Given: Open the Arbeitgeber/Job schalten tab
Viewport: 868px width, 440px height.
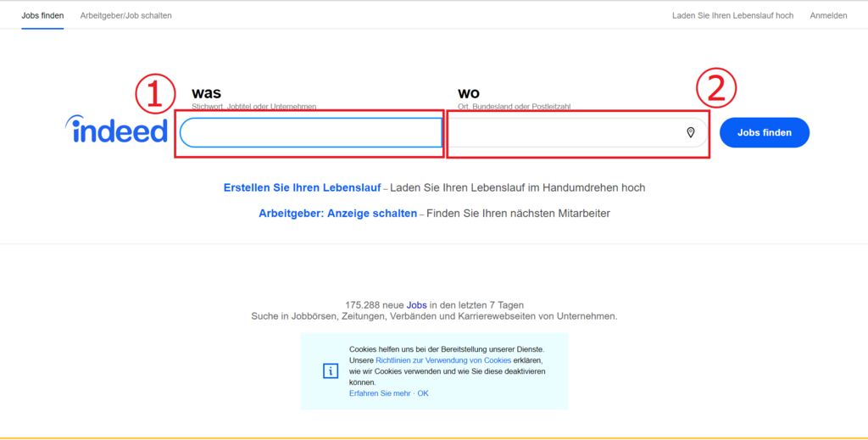Looking at the screenshot, I should tap(125, 15).
